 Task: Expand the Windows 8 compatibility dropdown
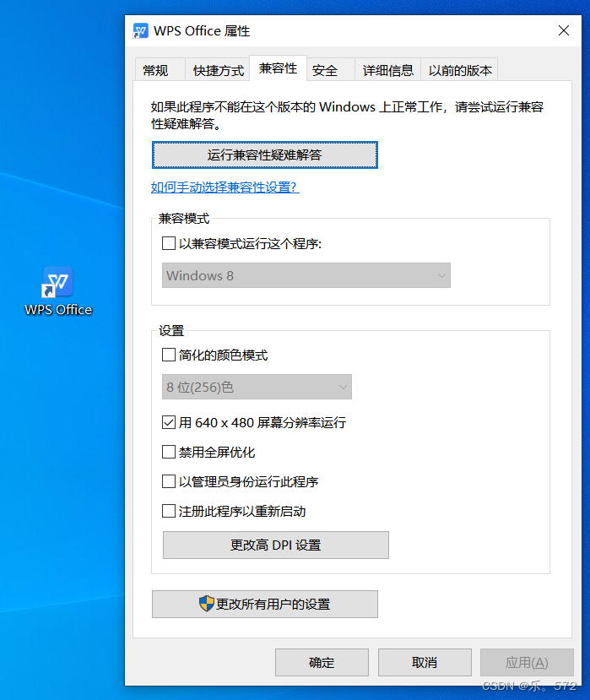(306, 275)
